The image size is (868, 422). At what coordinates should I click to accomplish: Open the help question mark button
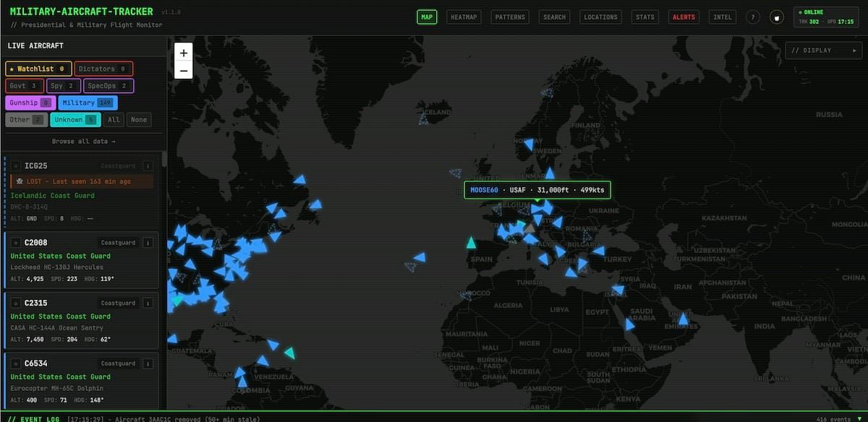(753, 17)
